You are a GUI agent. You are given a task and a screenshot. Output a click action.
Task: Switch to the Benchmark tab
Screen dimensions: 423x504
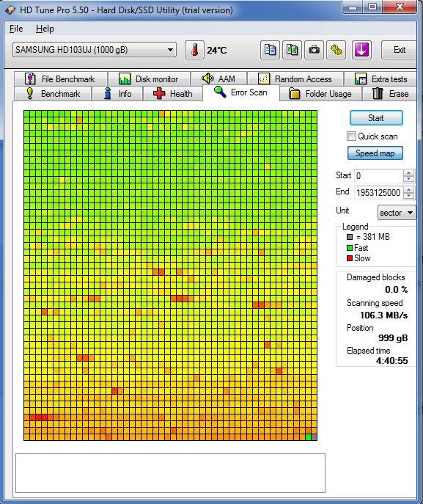click(53, 94)
